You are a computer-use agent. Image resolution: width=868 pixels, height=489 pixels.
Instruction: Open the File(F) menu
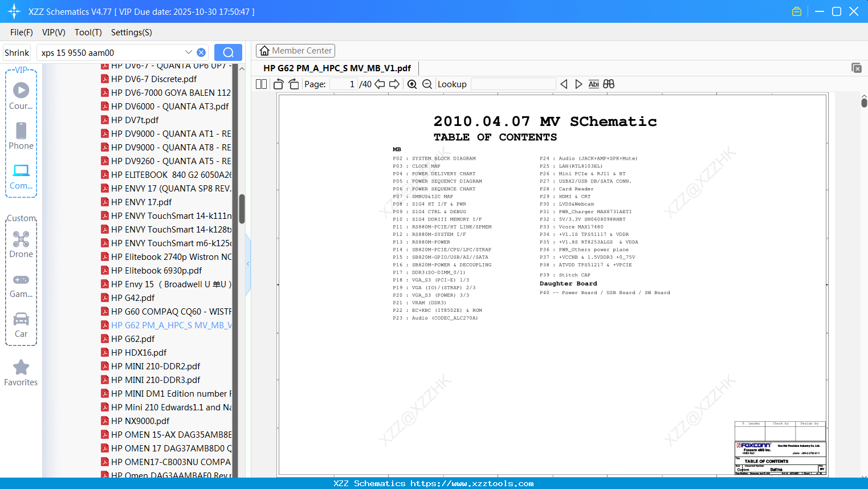click(22, 32)
